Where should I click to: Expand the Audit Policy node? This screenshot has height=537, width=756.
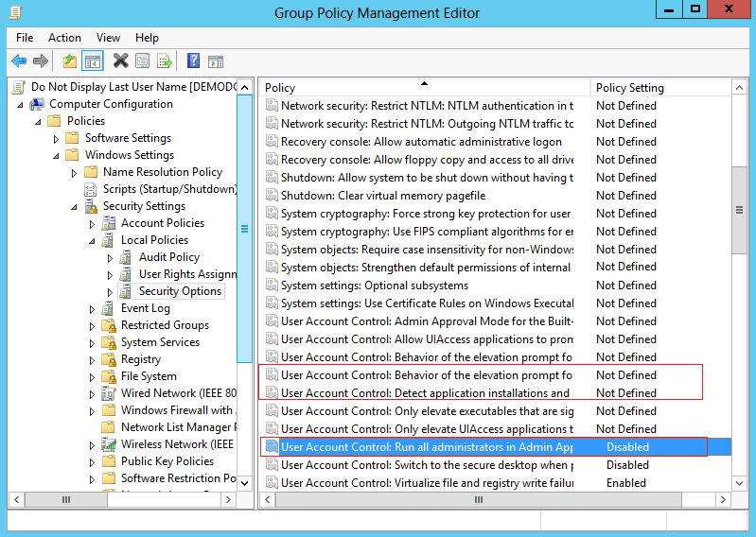[x=110, y=258]
